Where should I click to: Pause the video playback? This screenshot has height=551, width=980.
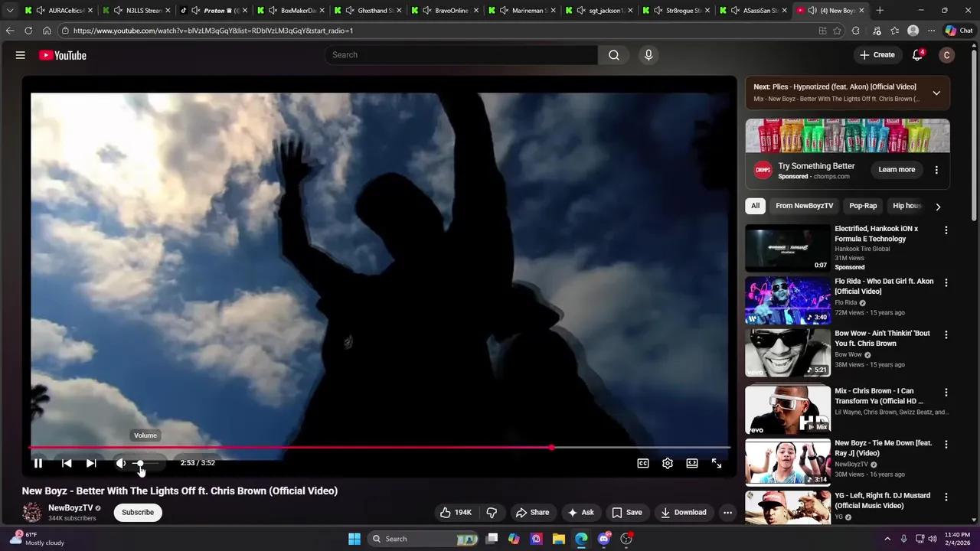coord(38,463)
